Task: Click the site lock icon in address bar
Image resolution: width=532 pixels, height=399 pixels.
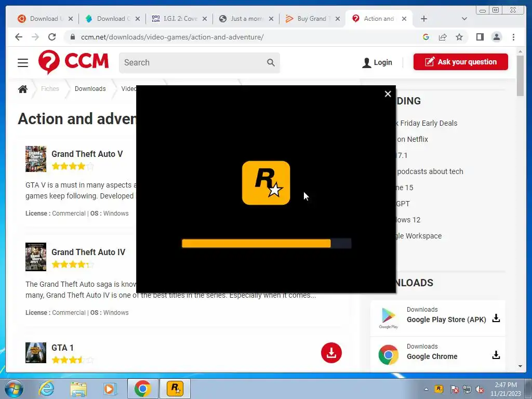Action: coord(72,37)
